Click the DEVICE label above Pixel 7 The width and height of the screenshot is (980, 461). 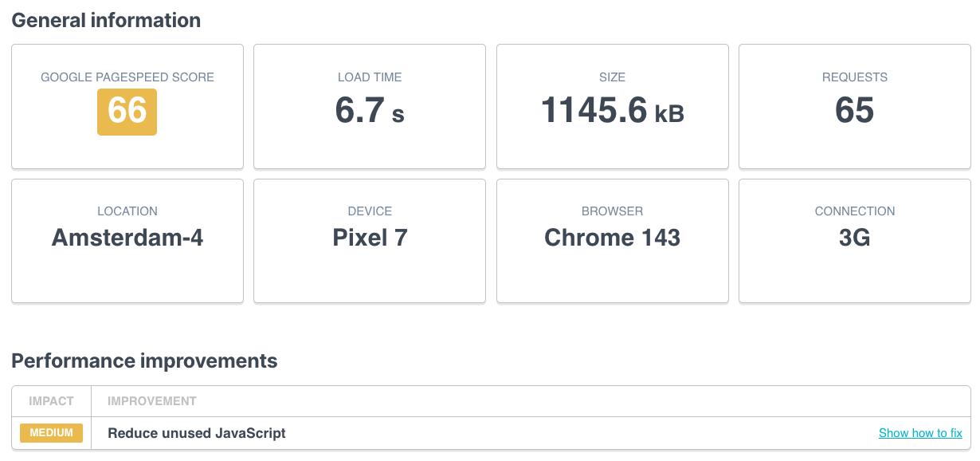[x=369, y=211]
